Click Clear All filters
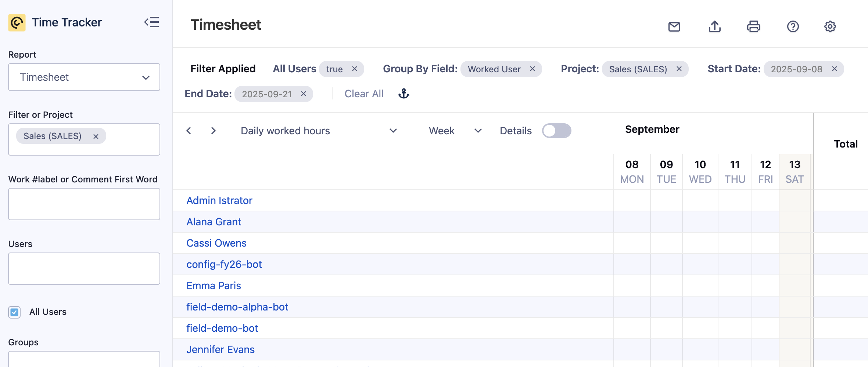The image size is (868, 367). coord(364,94)
